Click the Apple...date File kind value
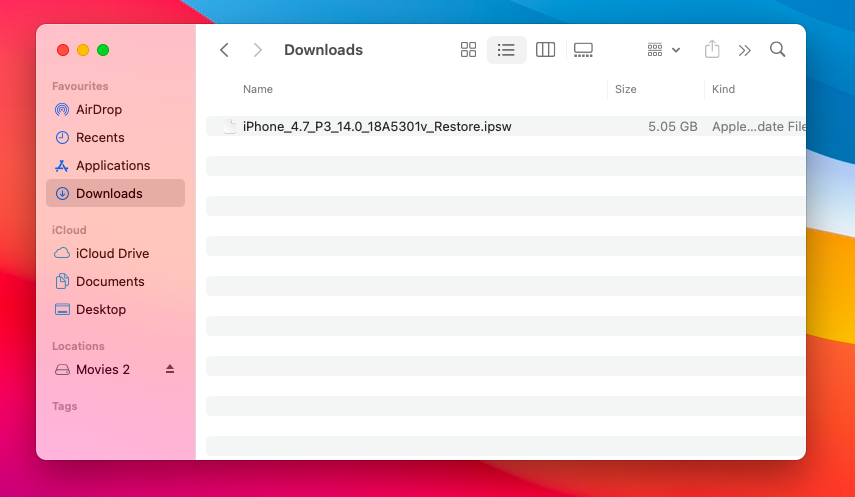This screenshot has width=855, height=497. tap(758, 127)
